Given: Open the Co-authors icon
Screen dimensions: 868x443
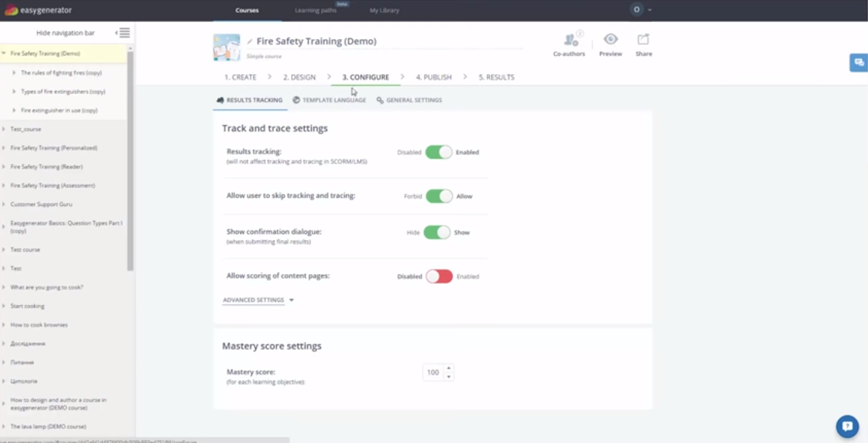Looking at the screenshot, I should coord(570,40).
